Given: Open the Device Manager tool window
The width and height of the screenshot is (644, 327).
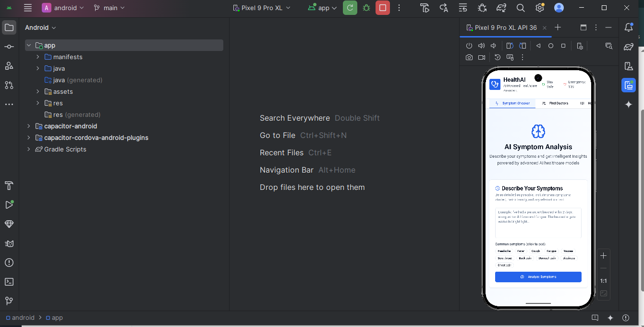Looking at the screenshot, I should [x=629, y=66].
